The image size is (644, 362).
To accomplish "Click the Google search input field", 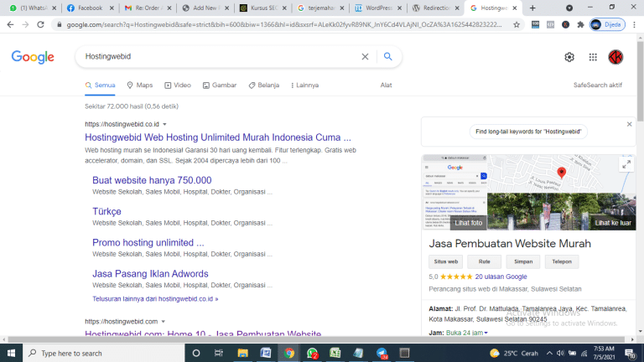I will tap(218, 57).
